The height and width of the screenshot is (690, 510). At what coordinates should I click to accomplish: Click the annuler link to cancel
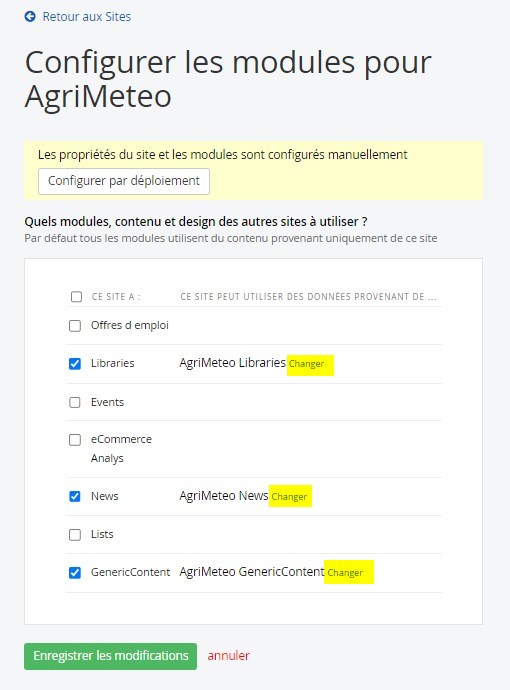[228, 656]
